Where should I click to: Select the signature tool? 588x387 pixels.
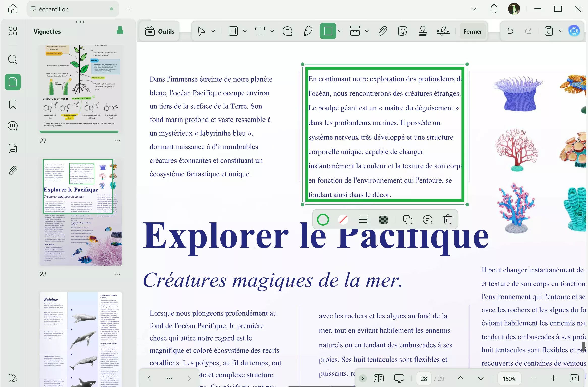pyautogui.click(x=443, y=31)
